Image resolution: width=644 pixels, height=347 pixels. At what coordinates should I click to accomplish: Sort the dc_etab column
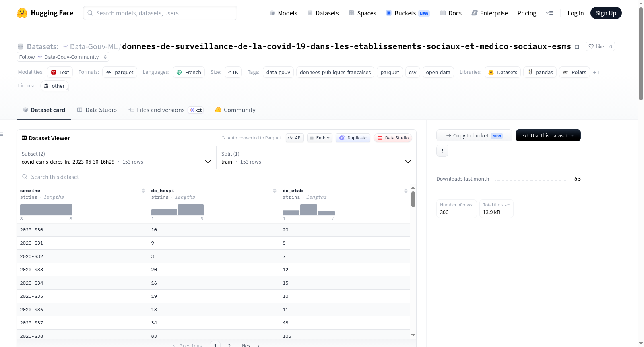pos(406,191)
